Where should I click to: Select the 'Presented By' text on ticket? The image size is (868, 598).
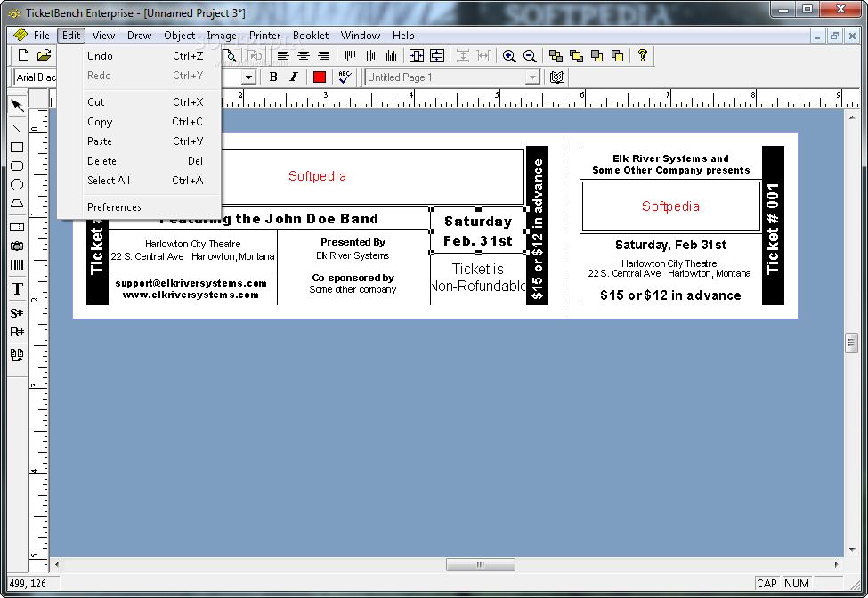click(353, 242)
